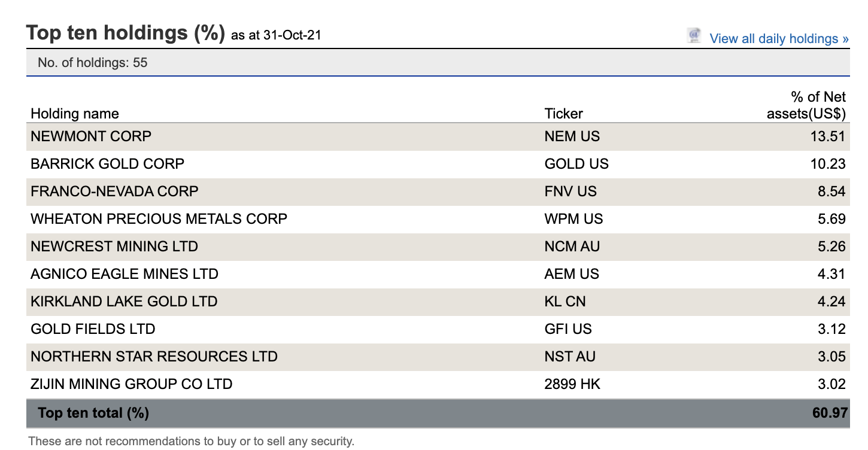Select the KIRKLAND LAKE GOLD LTD row
Image resolution: width=868 pixels, height=450 pixels.
coord(123,302)
